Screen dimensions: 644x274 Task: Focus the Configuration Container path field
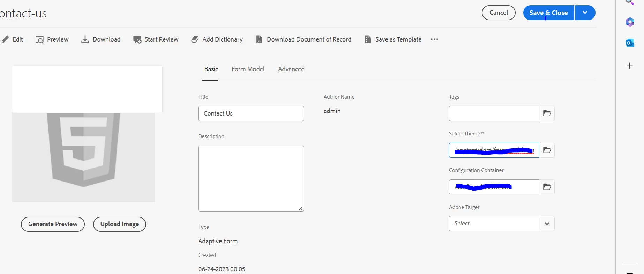pos(494,187)
